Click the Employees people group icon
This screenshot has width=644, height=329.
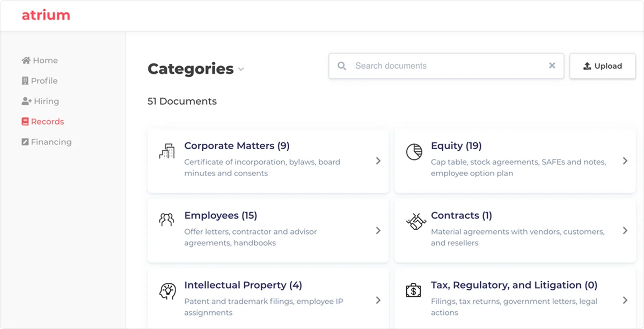(x=167, y=220)
